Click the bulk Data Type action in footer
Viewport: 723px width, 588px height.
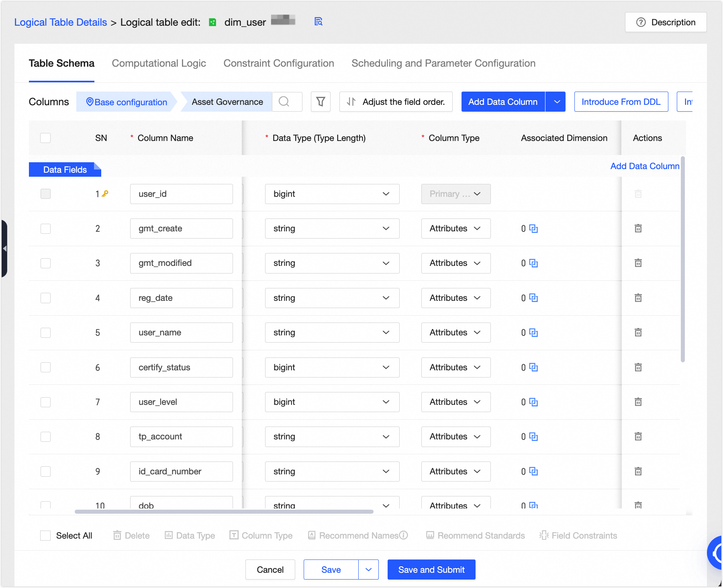click(x=190, y=535)
